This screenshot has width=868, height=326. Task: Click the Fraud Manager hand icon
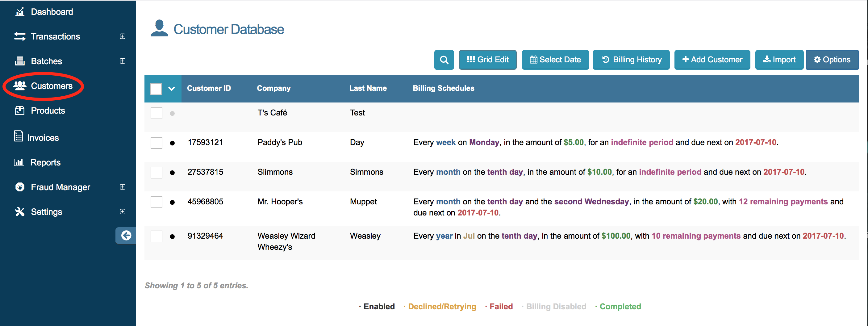[20, 187]
